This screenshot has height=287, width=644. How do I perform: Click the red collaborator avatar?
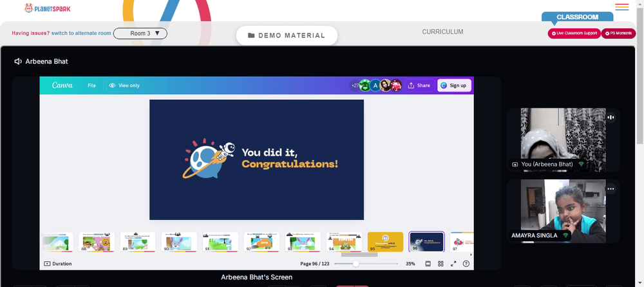[x=395, y=86]
